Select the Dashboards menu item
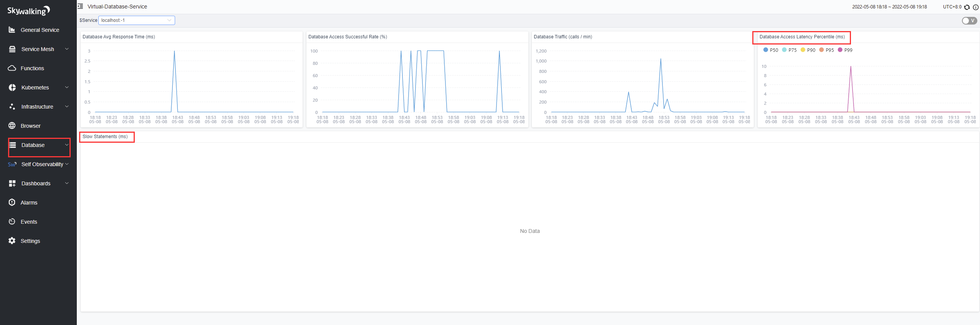Viewport: 980px width, 325px height. [x=36, y=183]
